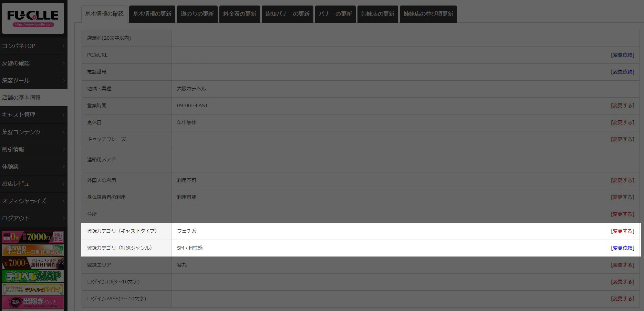This screenshot has width=644, height=311.
Task: Click 変更する for 住所
Action: point(622,214)
